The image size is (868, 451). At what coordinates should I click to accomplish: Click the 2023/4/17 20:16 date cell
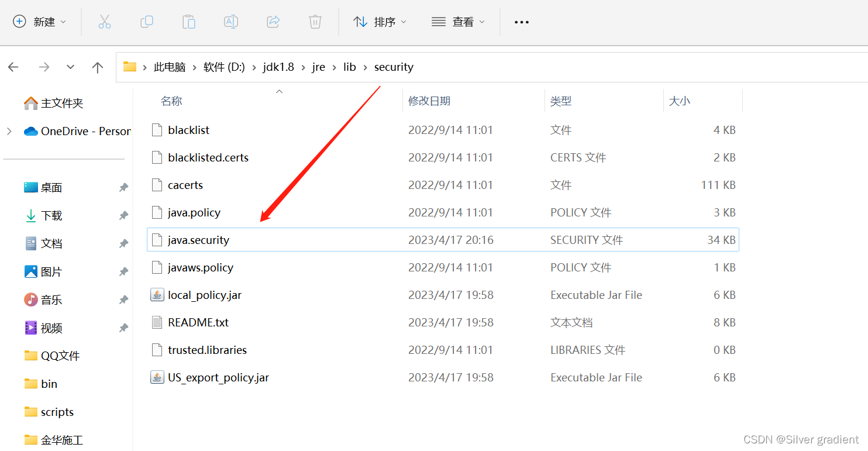coord(451,240)
